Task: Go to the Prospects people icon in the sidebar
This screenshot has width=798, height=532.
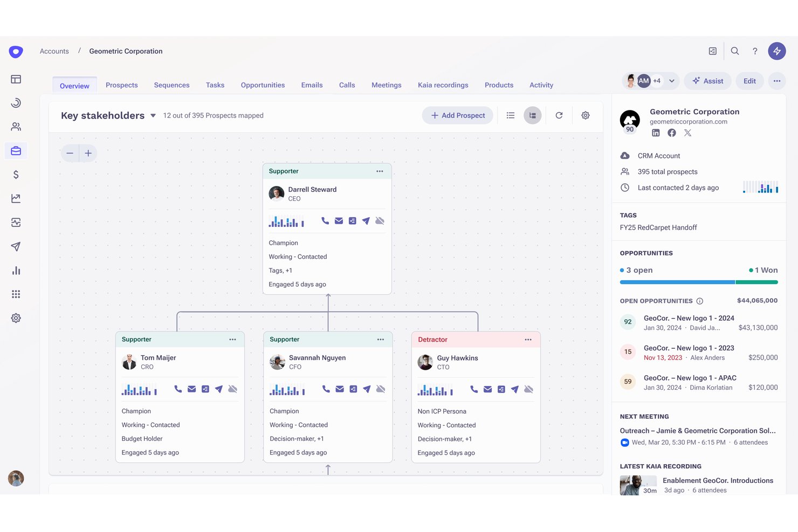Action: [16, 127]
